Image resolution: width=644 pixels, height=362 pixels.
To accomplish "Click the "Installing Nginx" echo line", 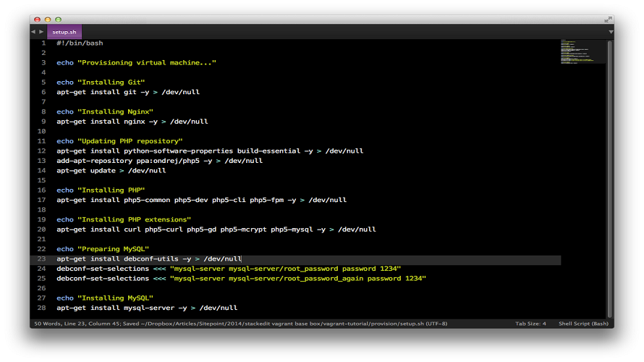I will (x=105, y=111).
